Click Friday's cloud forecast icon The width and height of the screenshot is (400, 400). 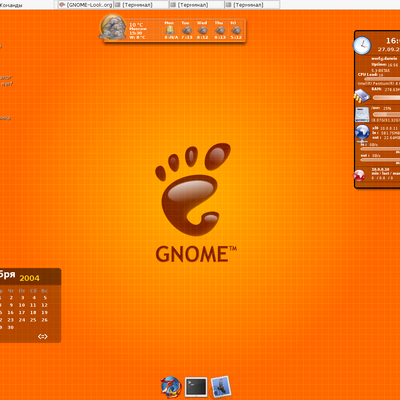236,30
